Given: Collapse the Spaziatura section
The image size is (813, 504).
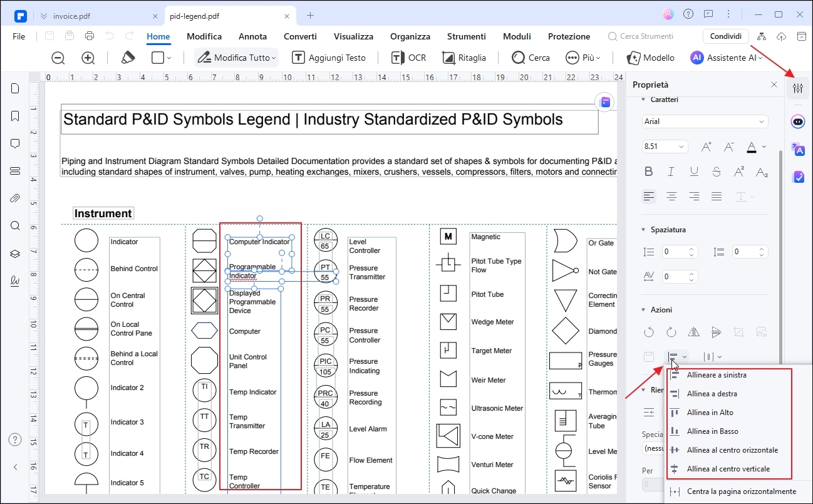Looking at the screenshot, I should (x=643, y=230).
